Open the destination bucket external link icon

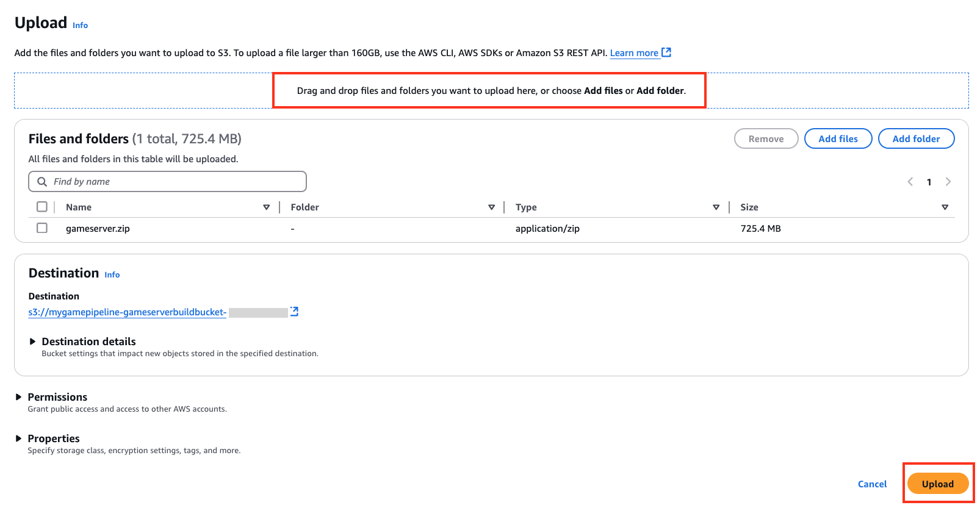[294, 312]
